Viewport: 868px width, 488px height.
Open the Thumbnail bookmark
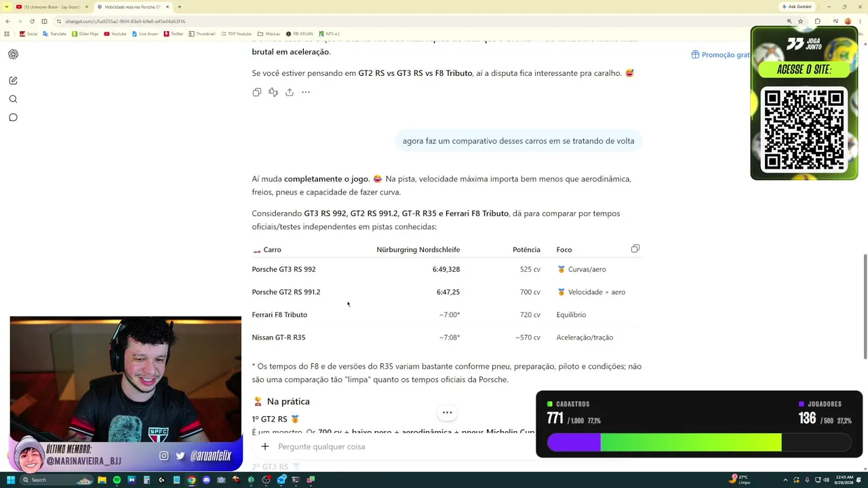click(202, 33)
